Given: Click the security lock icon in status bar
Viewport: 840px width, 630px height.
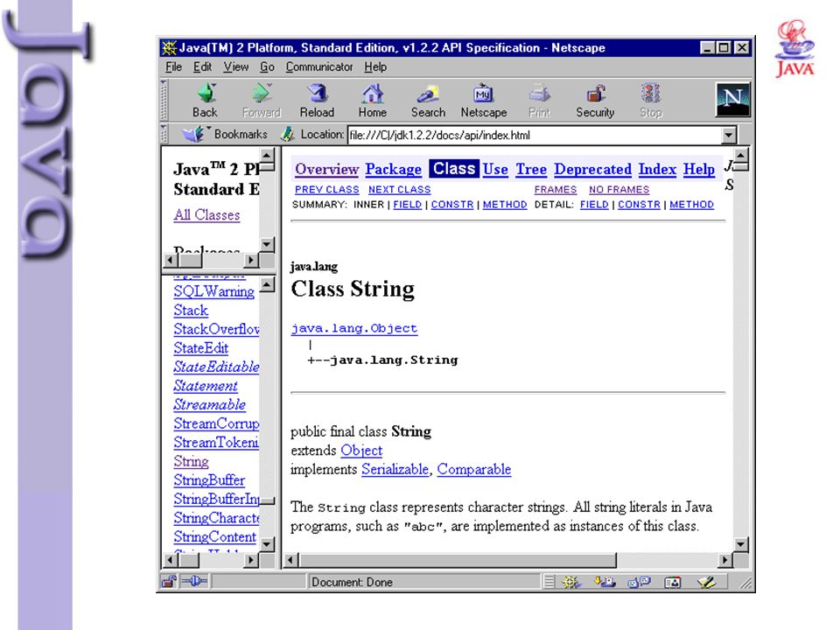Looking at the screenshot, I should point(169,582).
